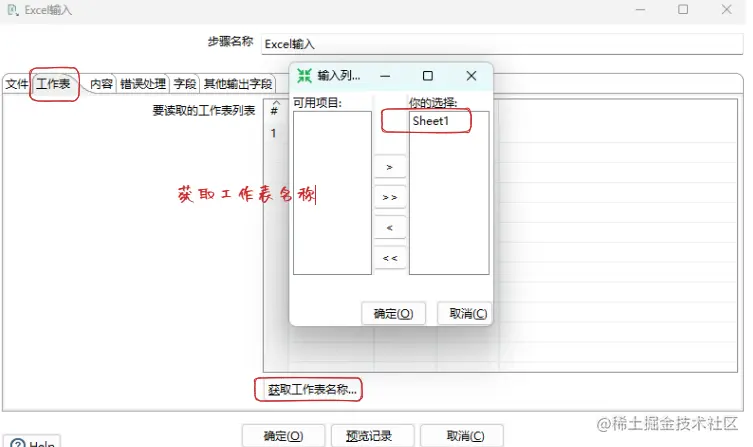
Task: Switch to the 工作表 tab
Action: (54, 84)
